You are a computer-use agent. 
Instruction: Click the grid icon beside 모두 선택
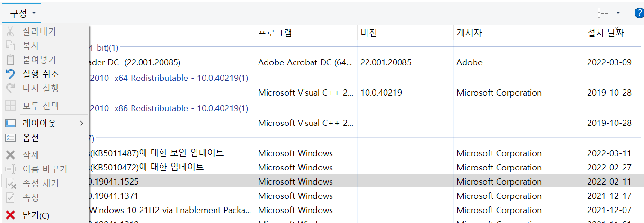pyautogui.click(x=10, y=106)
